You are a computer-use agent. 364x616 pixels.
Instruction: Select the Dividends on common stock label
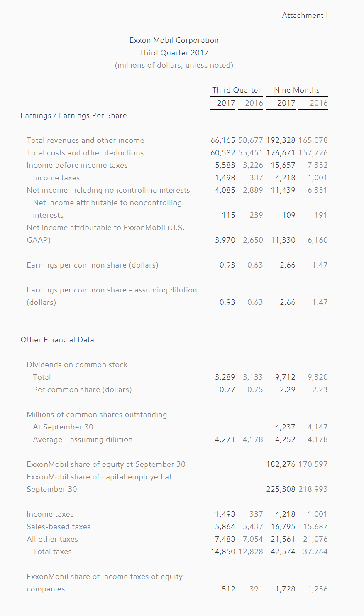(77, 365)
